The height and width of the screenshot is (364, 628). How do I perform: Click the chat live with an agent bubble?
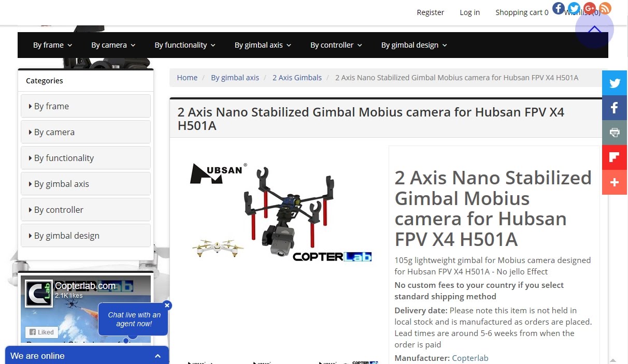[134, 319]
